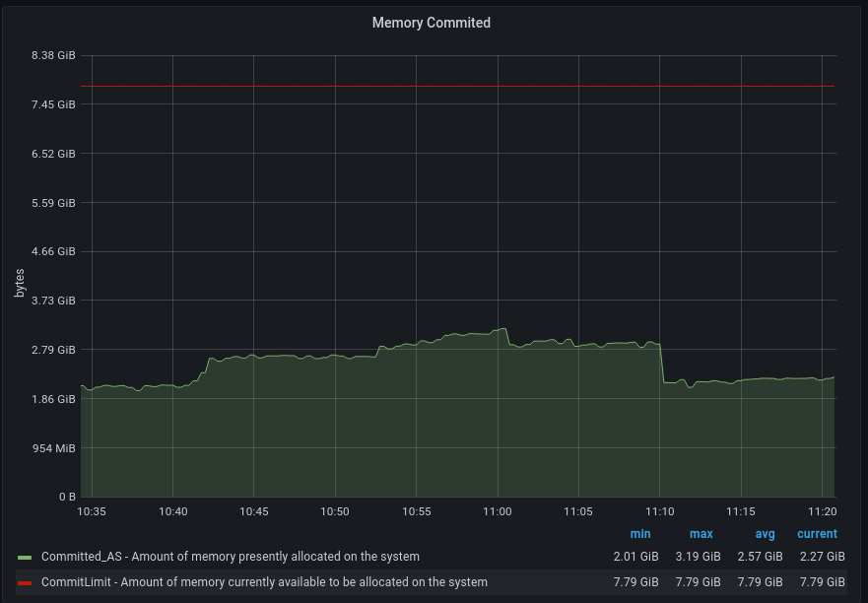
Task: Click the 4.66 GiB y-axis label
Action: tap(53, 251)
